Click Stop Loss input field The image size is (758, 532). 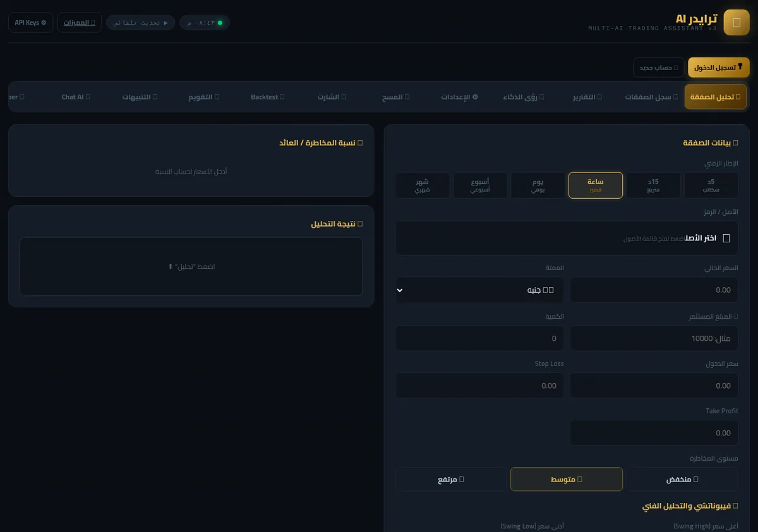(x=479, y=386)
